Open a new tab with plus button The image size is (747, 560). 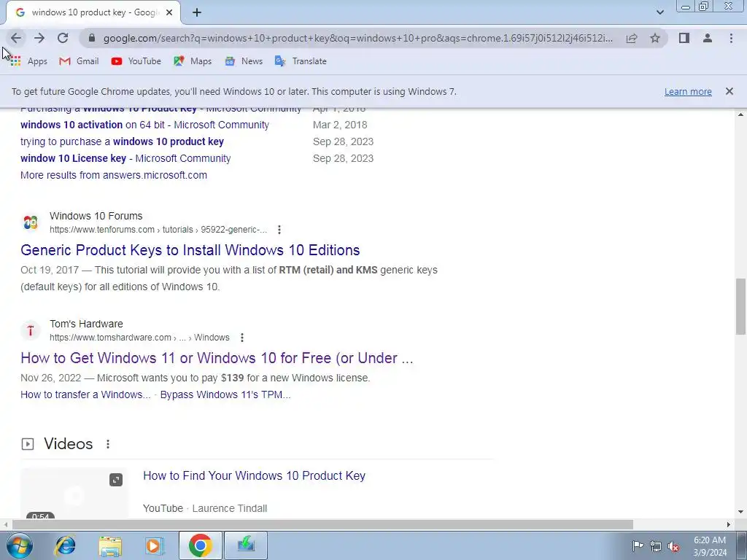197,12
